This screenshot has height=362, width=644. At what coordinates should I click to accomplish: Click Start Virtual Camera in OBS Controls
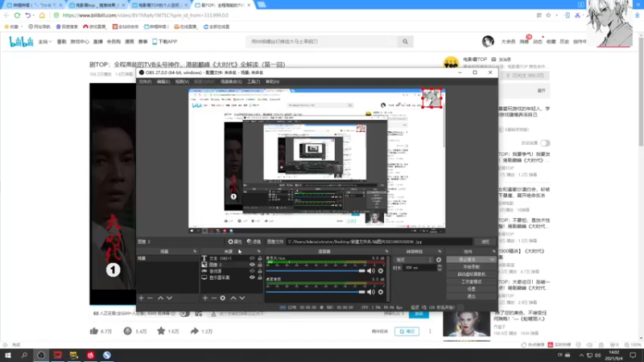point(471,274)
